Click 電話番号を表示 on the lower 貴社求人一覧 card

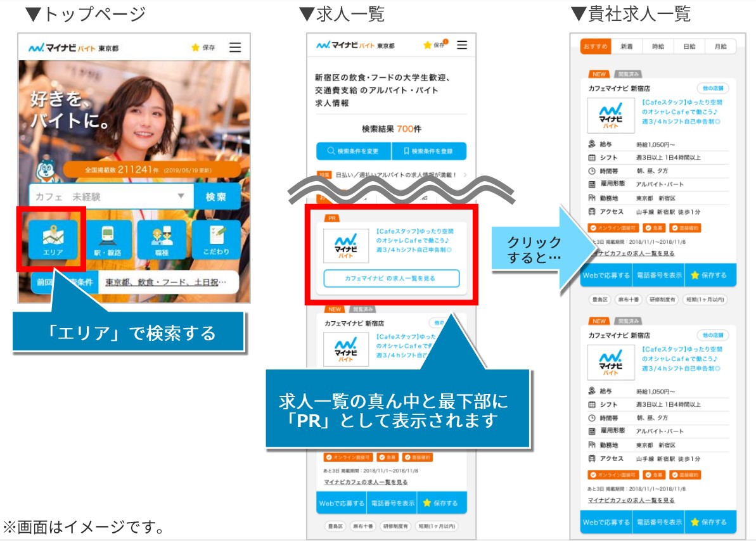(659, 522)
